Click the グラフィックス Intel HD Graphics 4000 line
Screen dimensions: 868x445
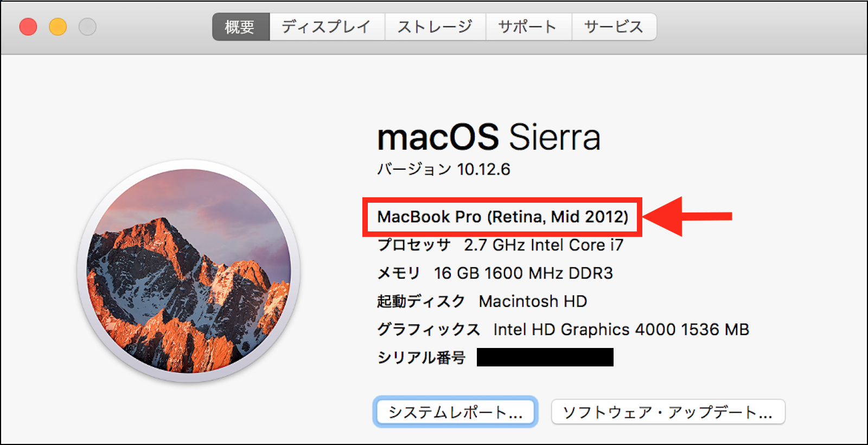point(563,330)
